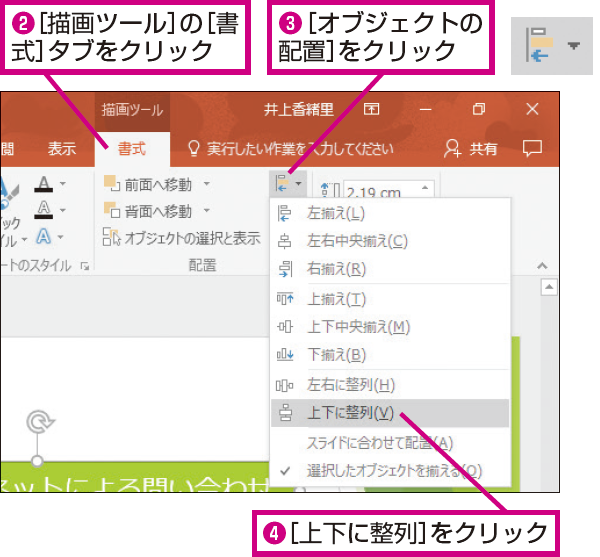The image size is (600, 557).
Task: Choose 左右中央揃え(C) from the align menu
Action: click(390, 241)
